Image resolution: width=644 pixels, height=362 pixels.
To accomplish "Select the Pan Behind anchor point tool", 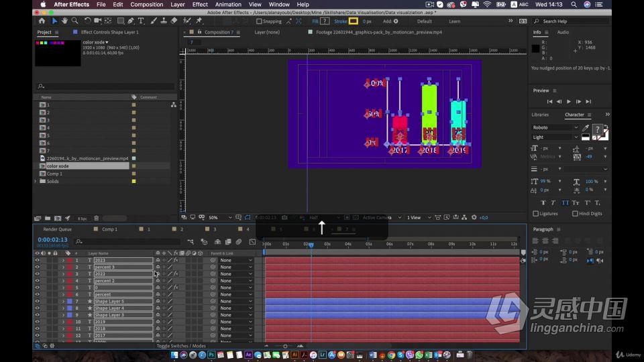I will (x=108, y=21).
